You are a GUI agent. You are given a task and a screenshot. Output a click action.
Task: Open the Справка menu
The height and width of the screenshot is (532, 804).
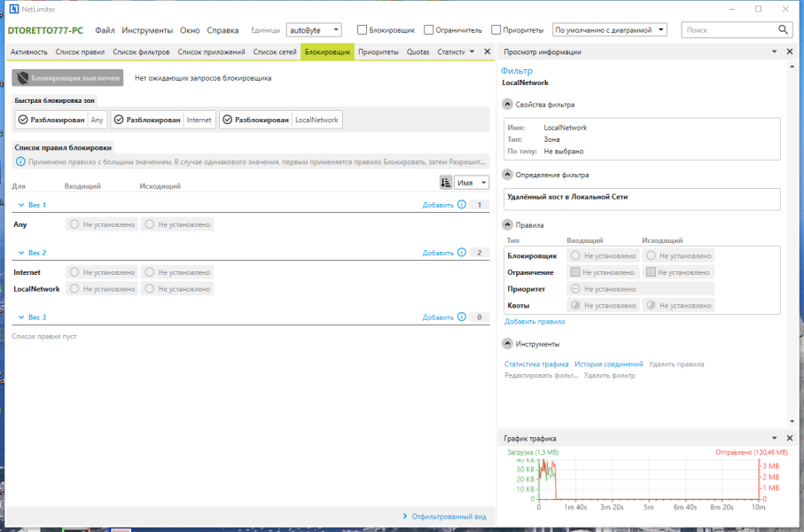tap(222, 30)
